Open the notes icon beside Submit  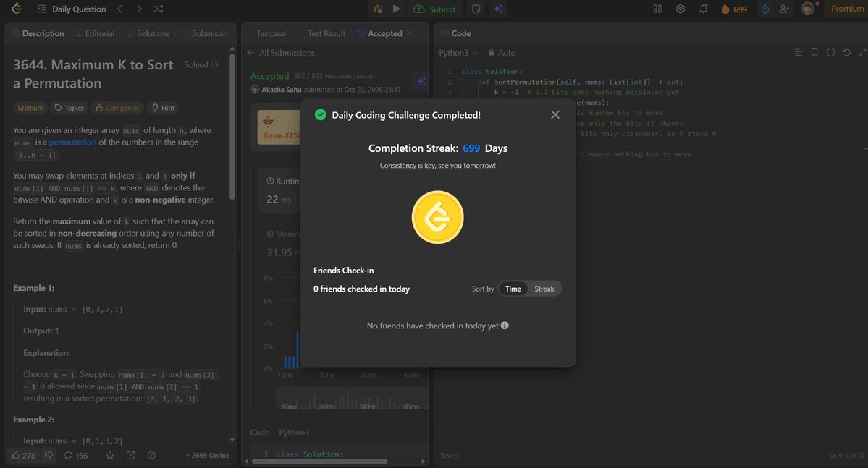point(476,9)
